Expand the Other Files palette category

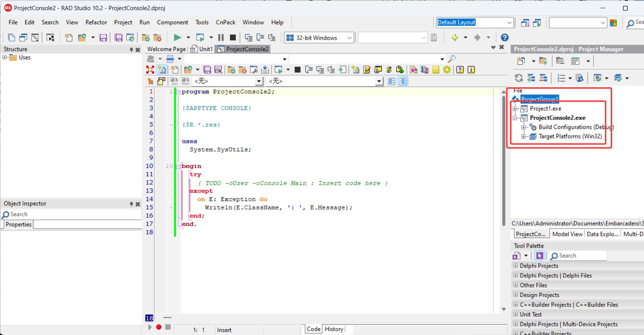[516, 285]
